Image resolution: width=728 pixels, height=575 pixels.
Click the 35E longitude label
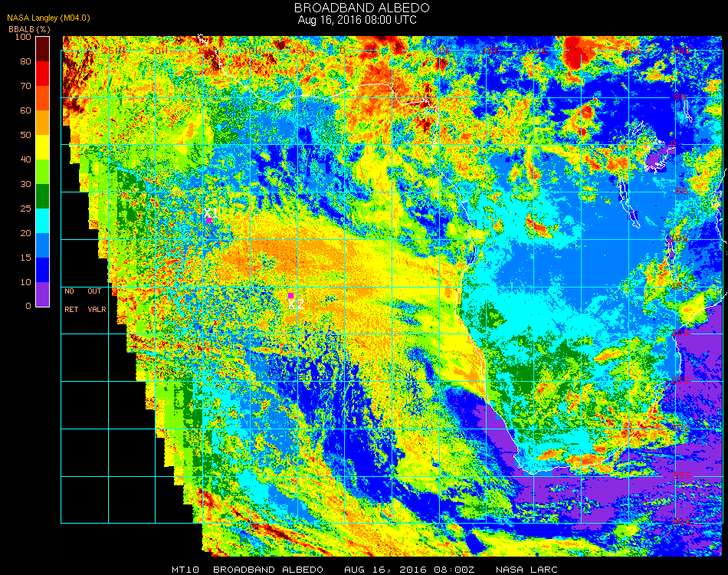pos(681,51)
